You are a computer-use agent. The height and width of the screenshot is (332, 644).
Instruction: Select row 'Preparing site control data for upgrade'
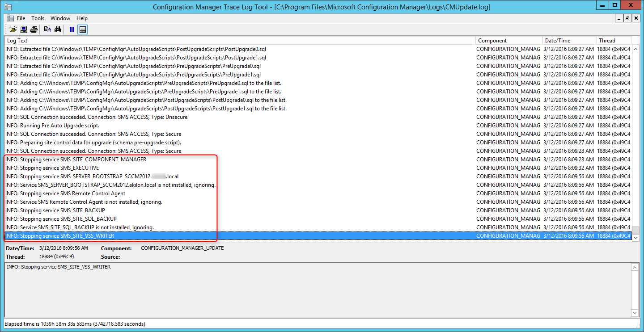click(x=318, y=143)
